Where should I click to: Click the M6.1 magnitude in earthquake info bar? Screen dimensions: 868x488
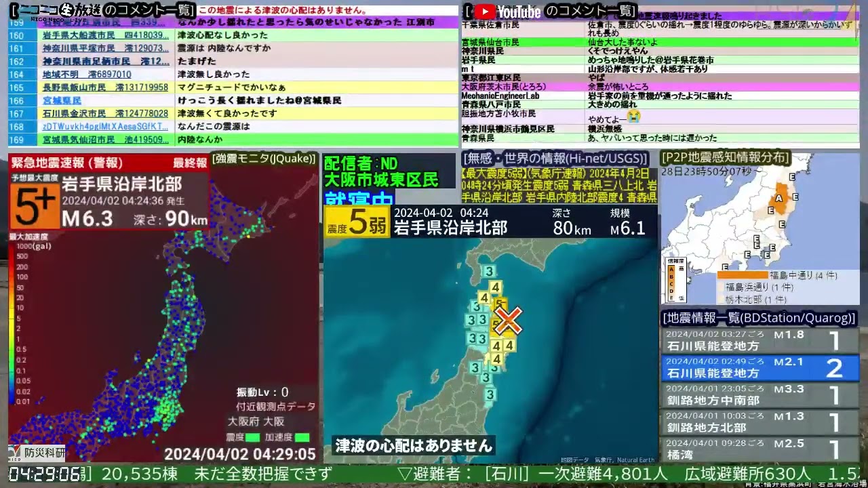click(627, 229)
